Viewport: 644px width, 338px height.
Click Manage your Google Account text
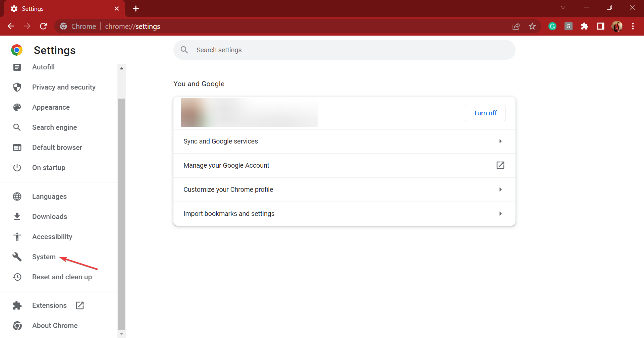tap(226, 165)
